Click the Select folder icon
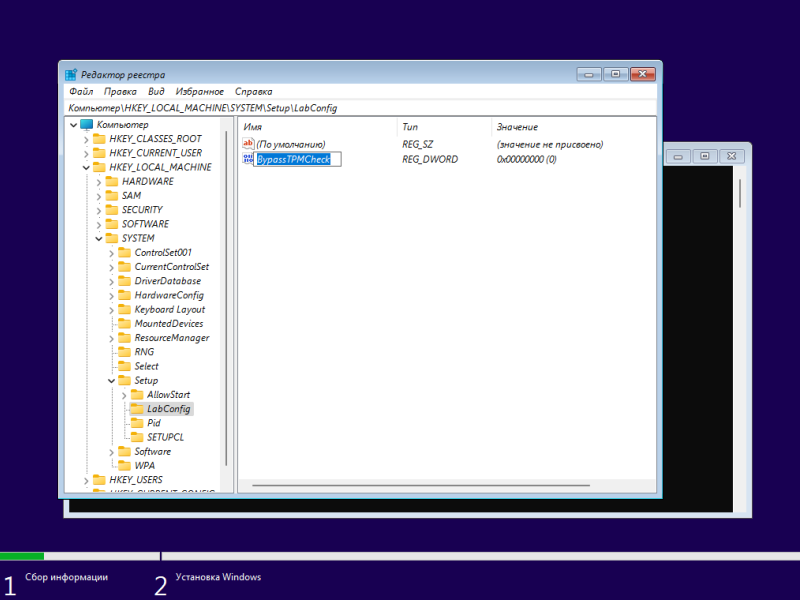 [x=124, y=366]
